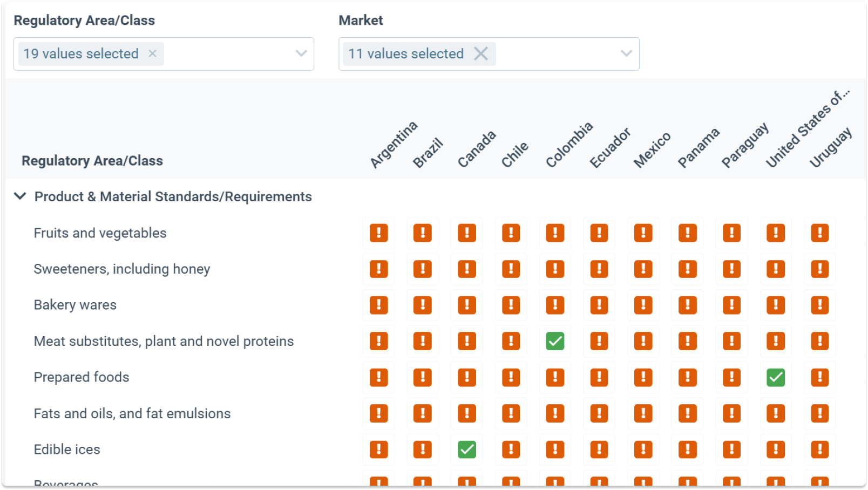Select the Prepared foods row label
The image size is (868, 490).
pyautogui.click(x=81, y=377)
